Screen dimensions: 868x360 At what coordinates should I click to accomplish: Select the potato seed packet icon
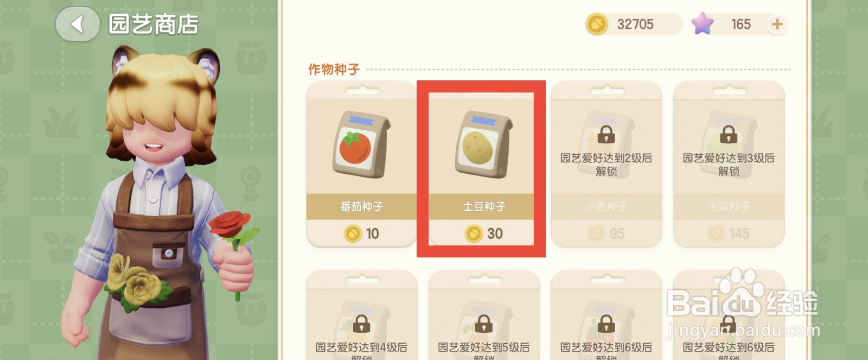483,144
